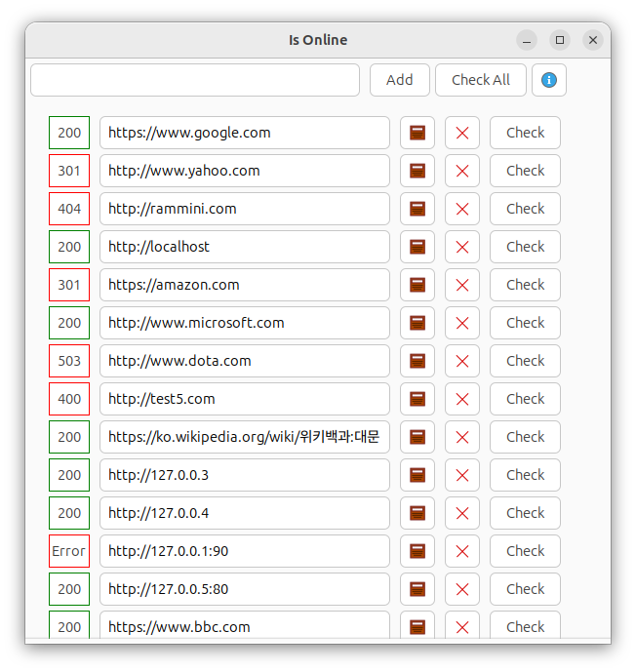Click the 200 status beside google.com
Viewport: 636px width, 672px height.
(x=69, y=133)
